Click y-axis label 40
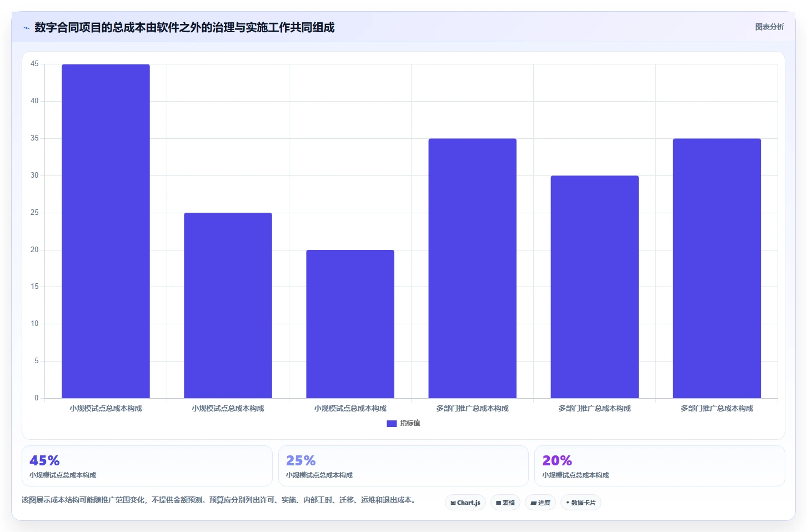807x532 pixels. pyautogui.click(x=34, y=101)
